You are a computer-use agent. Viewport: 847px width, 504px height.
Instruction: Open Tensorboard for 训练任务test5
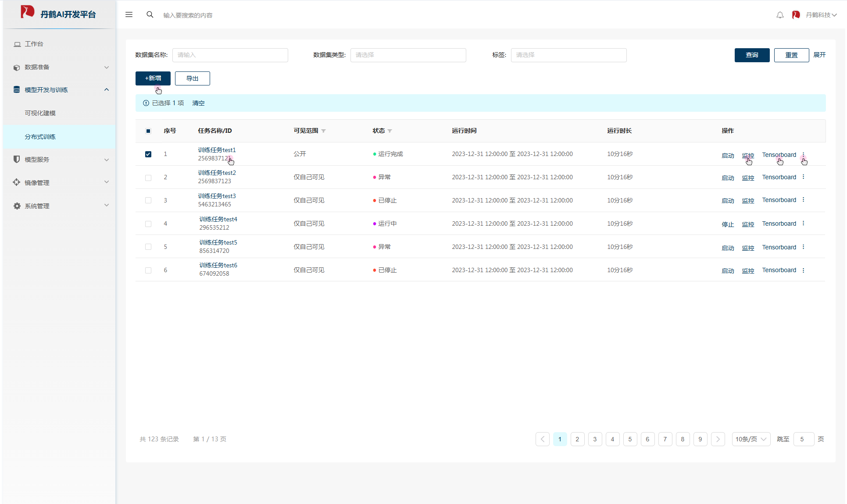[x=779, y=247]
